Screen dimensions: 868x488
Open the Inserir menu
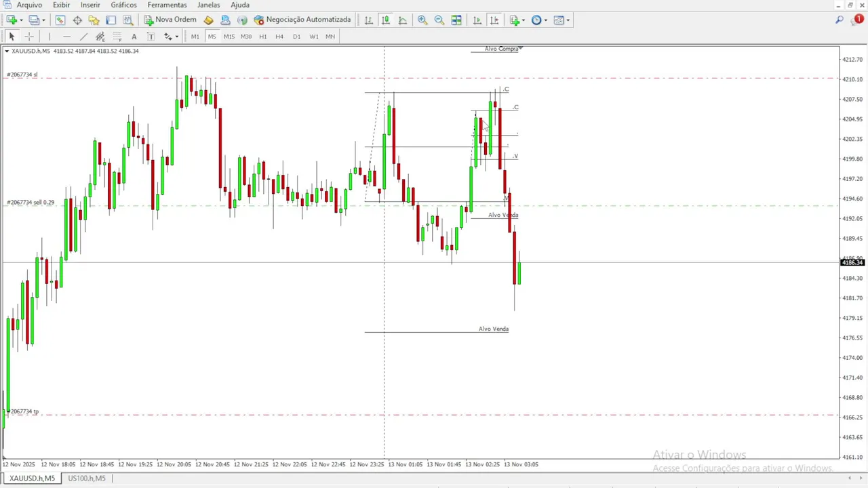(x=90, y=5)
